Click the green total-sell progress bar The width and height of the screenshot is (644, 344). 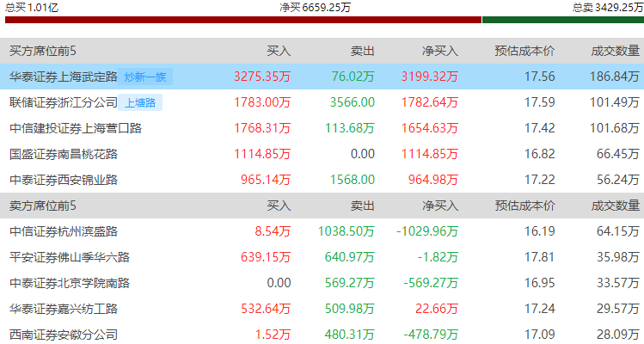(x=563, y=20)
